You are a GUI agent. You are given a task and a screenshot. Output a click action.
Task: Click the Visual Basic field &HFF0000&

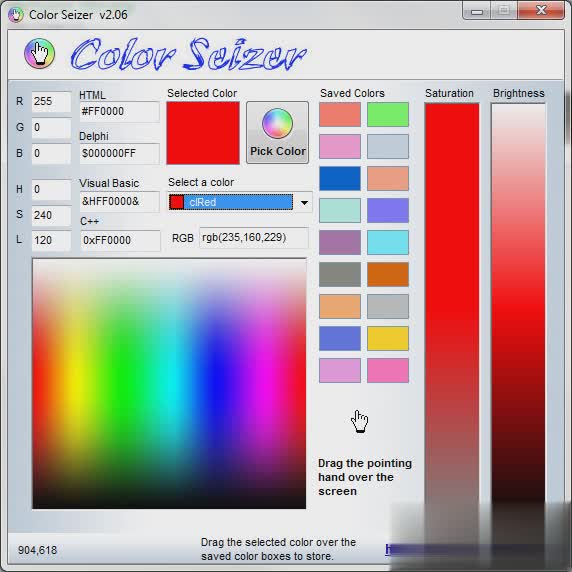(x=119, y=202)
